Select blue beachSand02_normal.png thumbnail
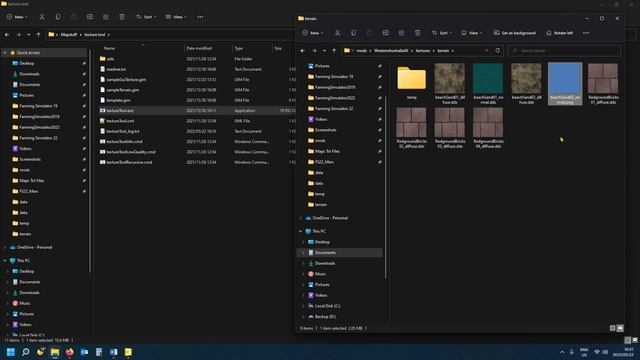This screenshot has width=640, height=360. pyautogui.click(x=565, y=84)
